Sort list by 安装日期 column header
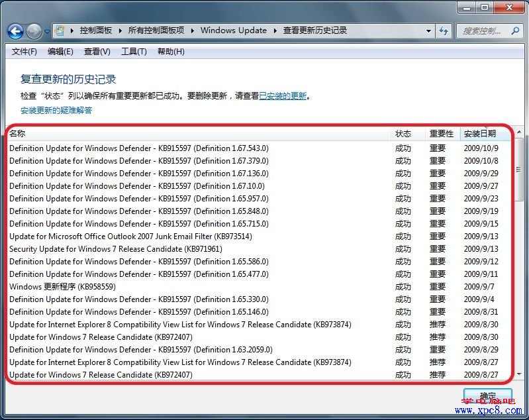Screen dimensions: 529x420 (480, 134)
